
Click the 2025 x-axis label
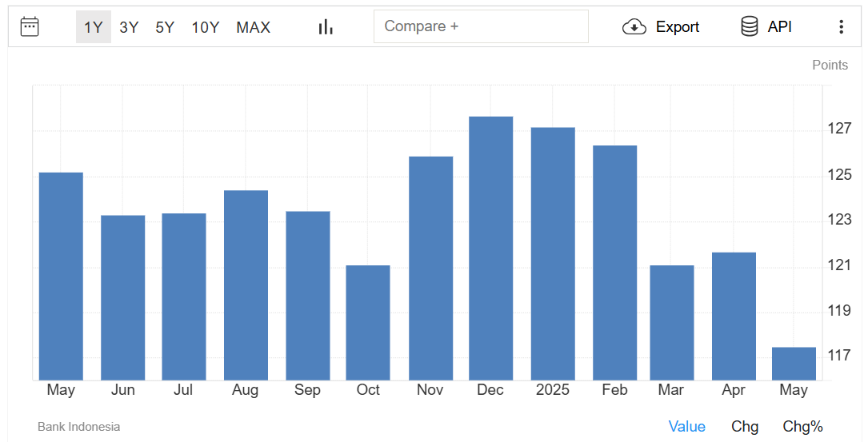tap(553, 390)
